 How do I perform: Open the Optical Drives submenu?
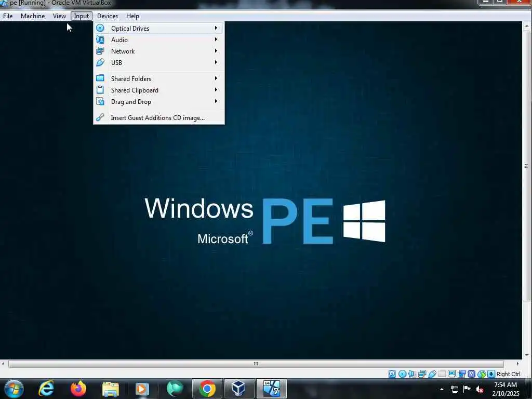point(159,28)
